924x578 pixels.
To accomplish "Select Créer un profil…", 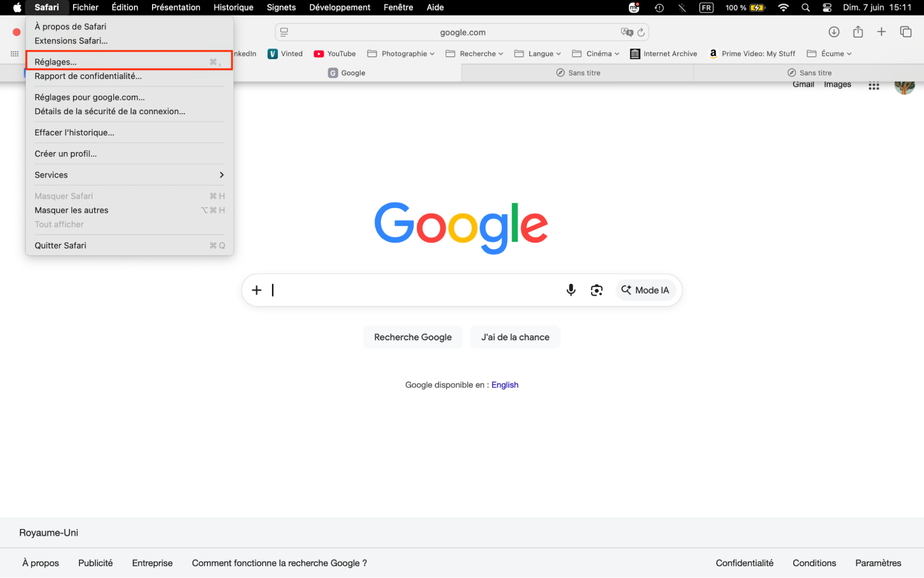I will point(129,154).
